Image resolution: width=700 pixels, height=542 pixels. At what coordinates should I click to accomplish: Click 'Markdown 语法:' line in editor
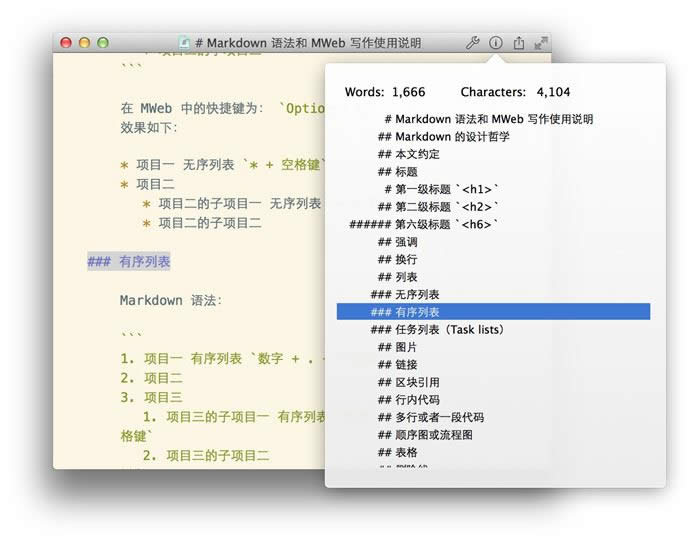point(171,300)
